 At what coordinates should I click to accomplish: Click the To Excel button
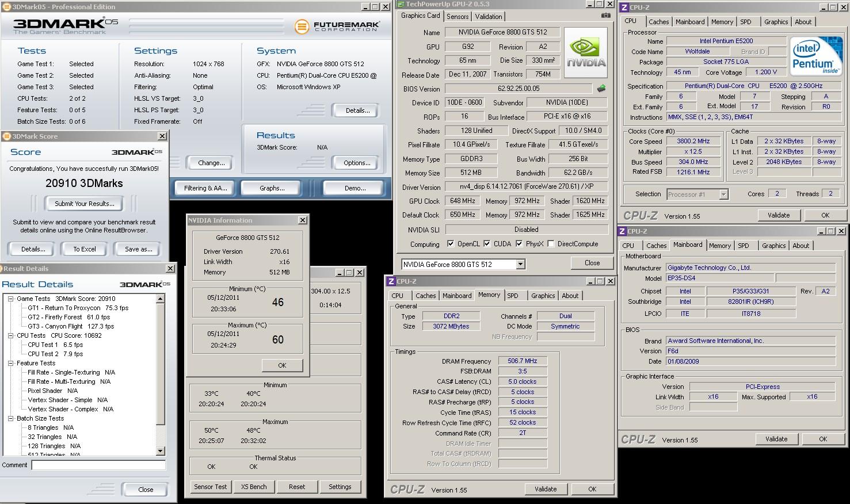[85, 249]
